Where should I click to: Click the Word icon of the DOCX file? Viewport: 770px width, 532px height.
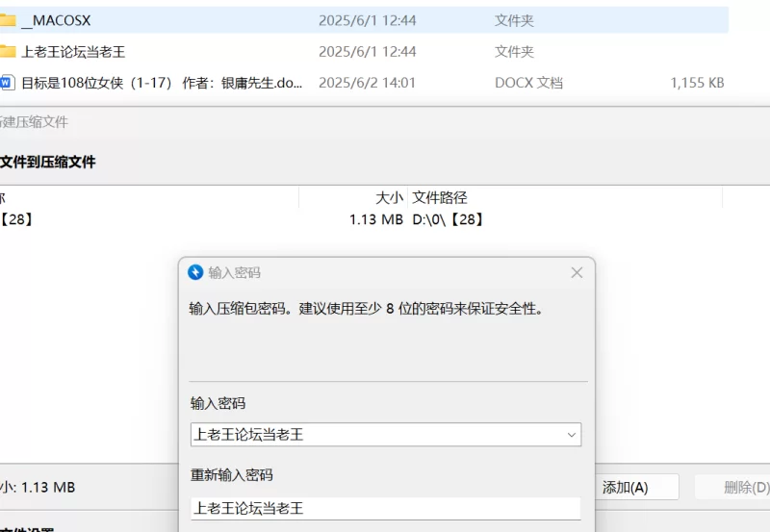coord(7,83)
